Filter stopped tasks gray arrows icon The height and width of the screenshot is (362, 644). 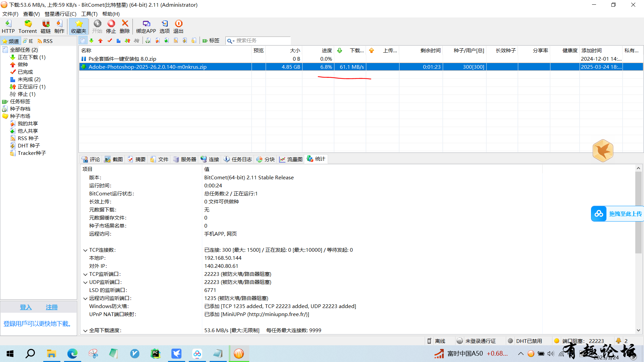pos(137,41)
